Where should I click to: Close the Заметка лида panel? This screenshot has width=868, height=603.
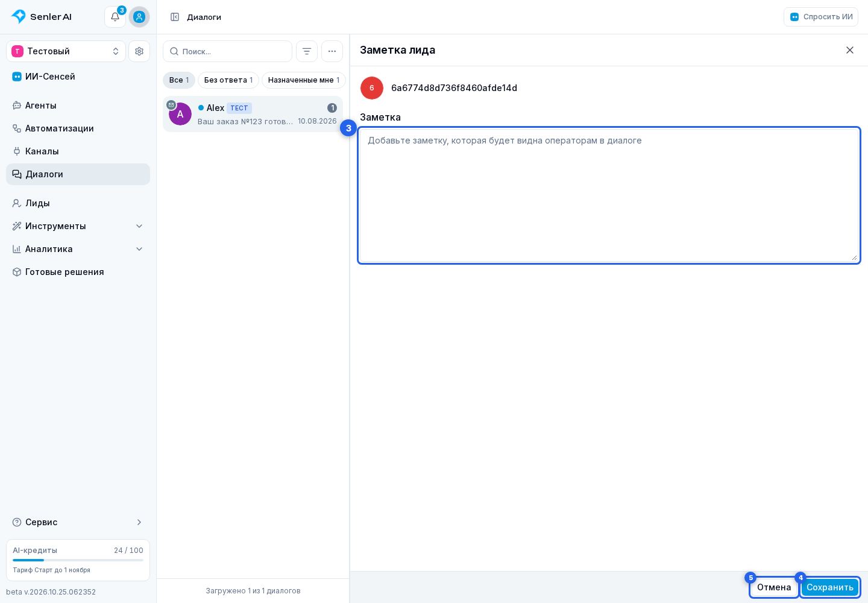coord(850,50)
